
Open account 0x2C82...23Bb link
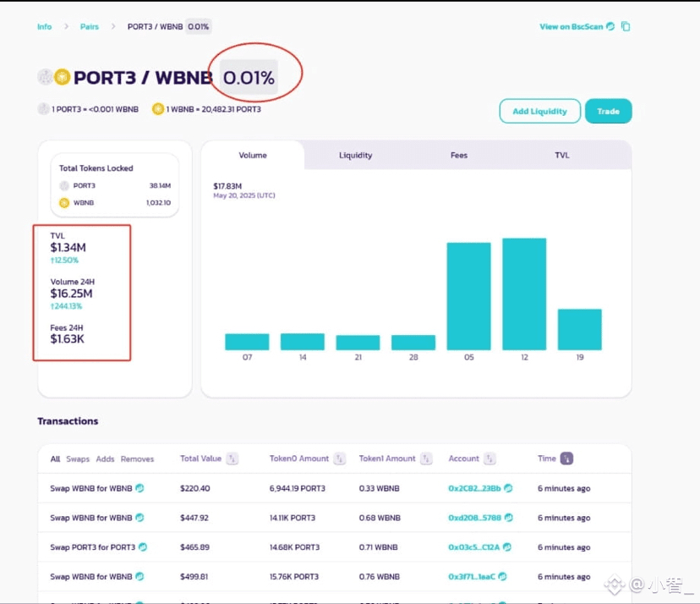pos(474,488)
